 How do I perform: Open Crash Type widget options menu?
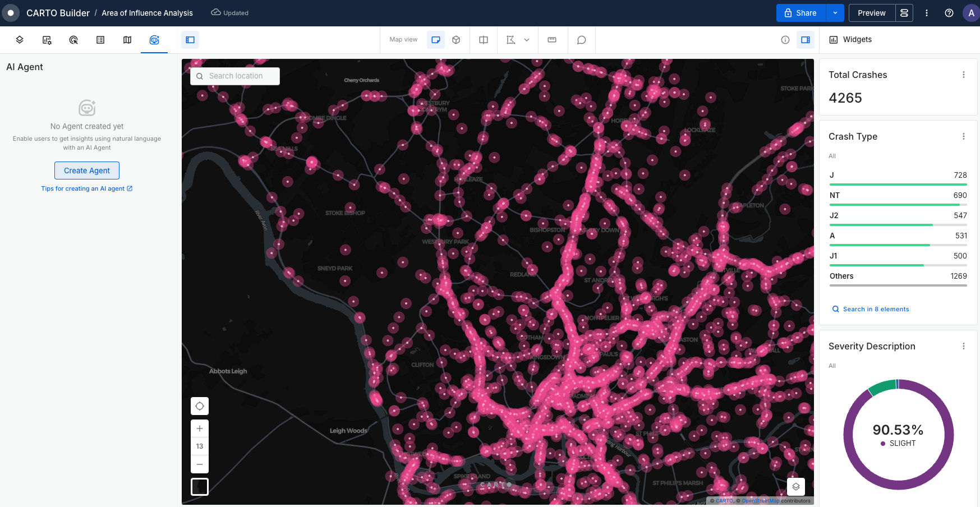click(x=964, y=136)
